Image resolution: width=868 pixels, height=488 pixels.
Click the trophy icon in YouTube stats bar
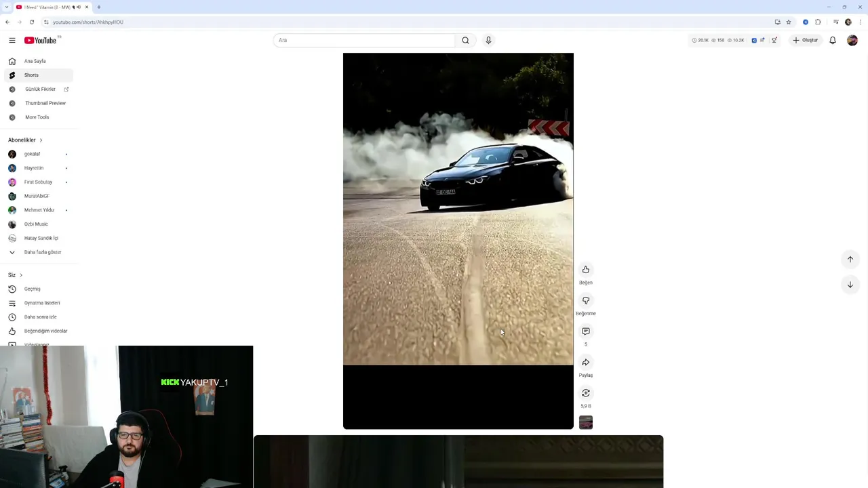(x=774, y=40)
